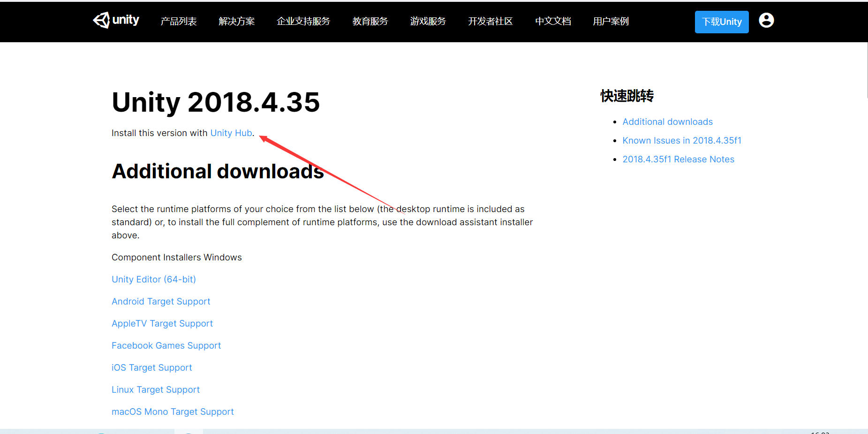Open 2018.4.35f1 Release Notes link

[679, 159]
